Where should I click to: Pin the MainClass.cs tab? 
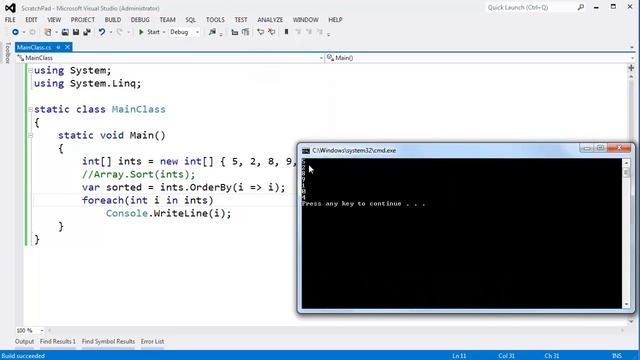[58, 47]
